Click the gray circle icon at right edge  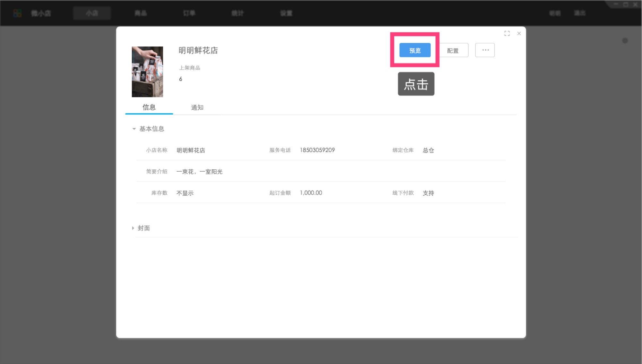pos(625,41)
